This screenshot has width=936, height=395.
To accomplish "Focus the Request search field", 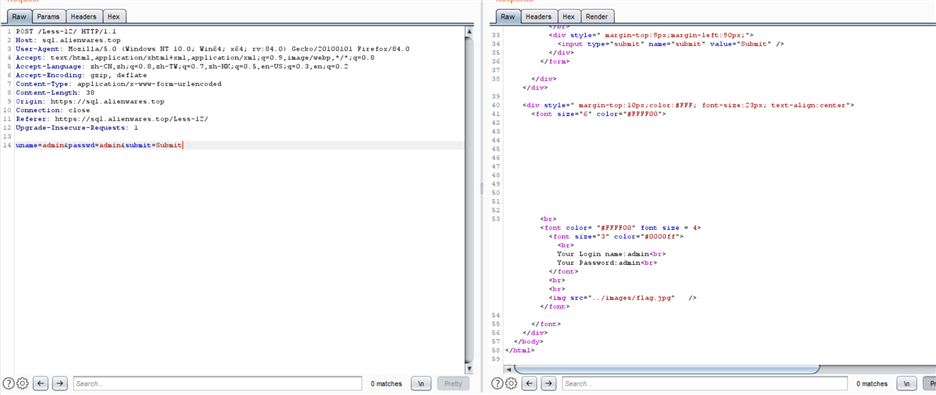I will point(217,384).
